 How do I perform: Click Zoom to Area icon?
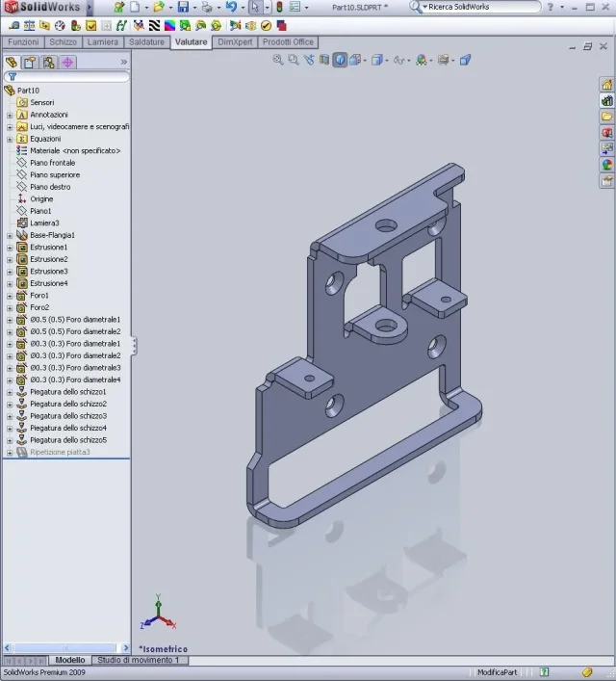coord(294,60)
